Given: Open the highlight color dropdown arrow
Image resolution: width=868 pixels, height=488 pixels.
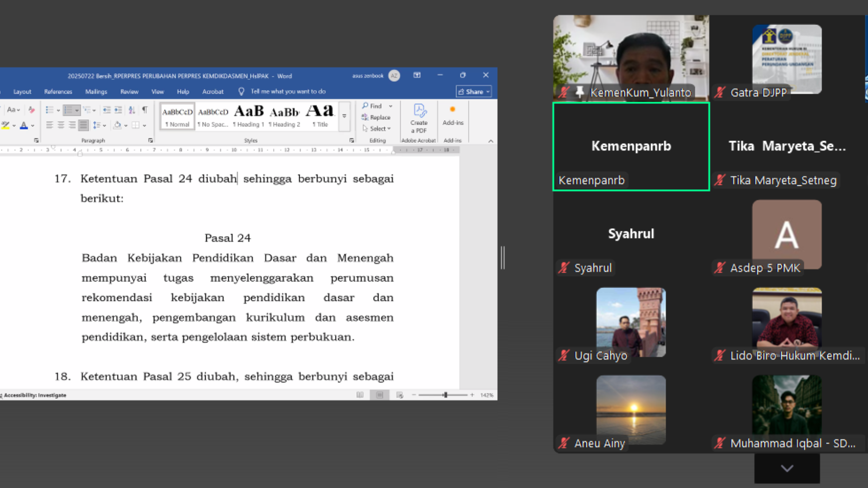Looking at the screenshot, I should 14,126.
